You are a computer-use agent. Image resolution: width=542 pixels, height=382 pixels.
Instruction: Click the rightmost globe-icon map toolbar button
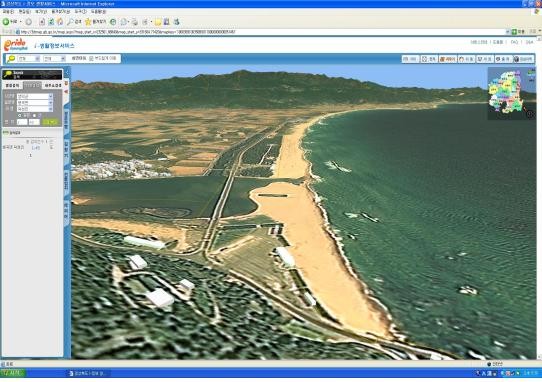[523, 59]
